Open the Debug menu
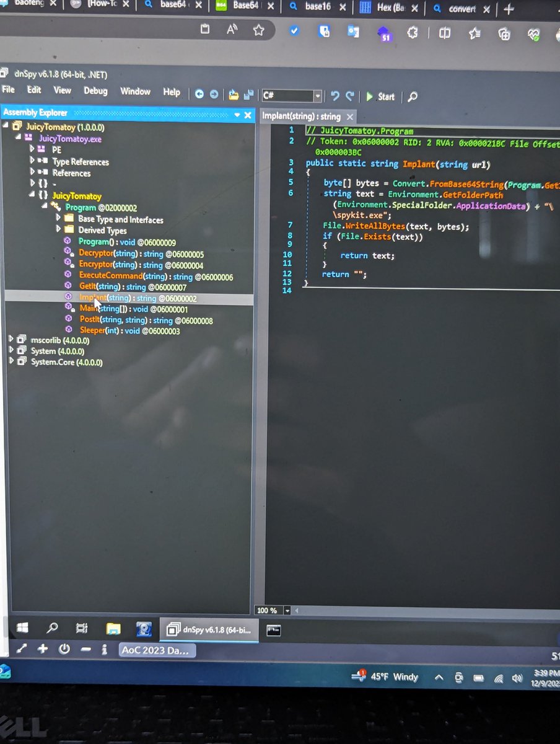 coord(95,91)
